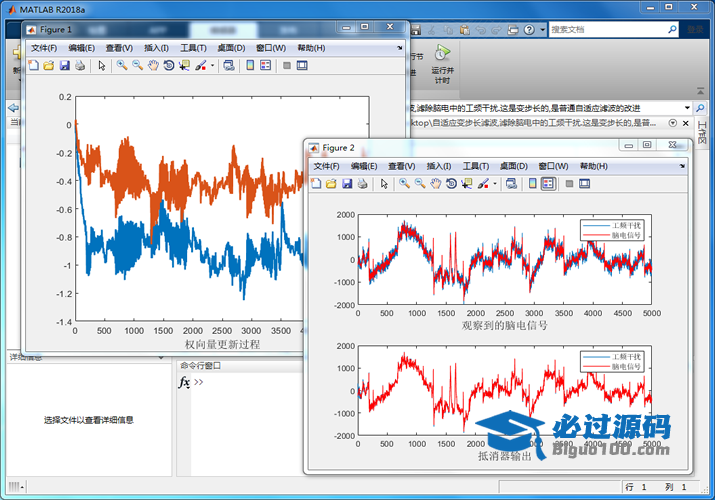
Task: Click legend in upper plot of Figure 2
Action: click(x=612, y=230)
